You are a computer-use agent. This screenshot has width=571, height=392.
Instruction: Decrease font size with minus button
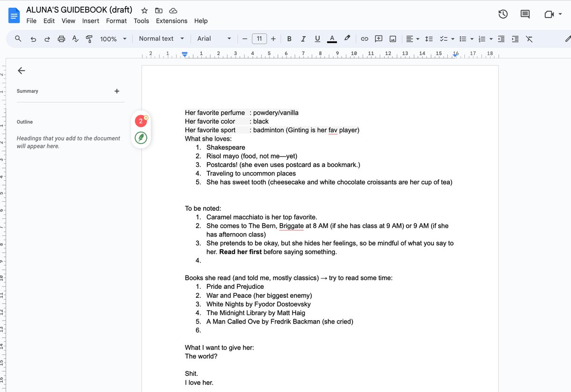245,39
